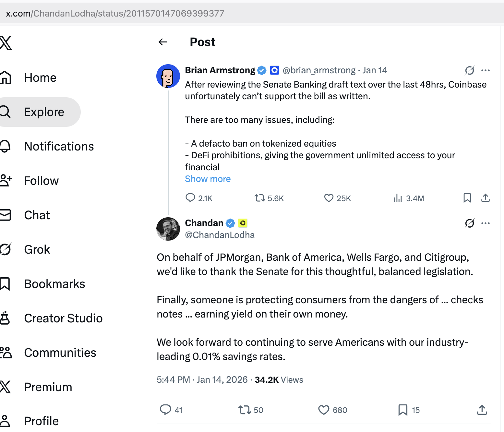Click the browser address bar URL
The width and height of the screenshot is (504, 432).
pos(115,13)
